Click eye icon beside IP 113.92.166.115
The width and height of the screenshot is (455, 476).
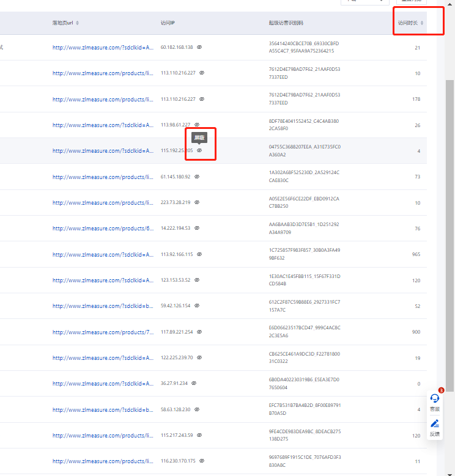click(199, 254)
